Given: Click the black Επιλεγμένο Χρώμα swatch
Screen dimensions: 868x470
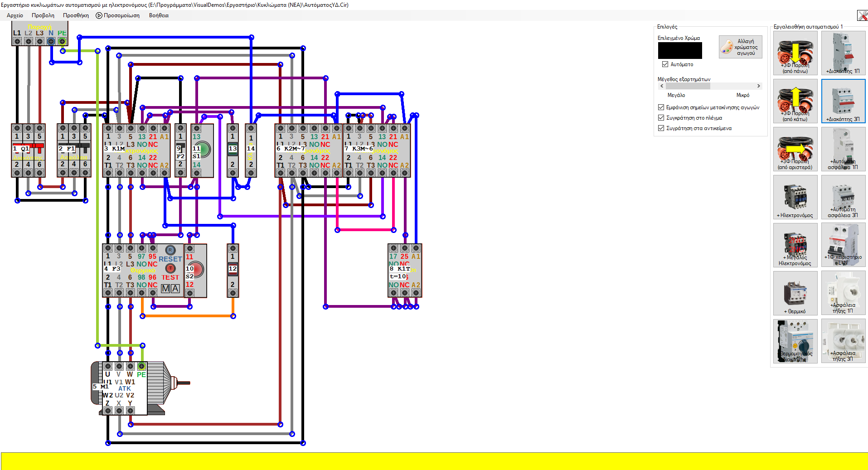Looking at the screenshot, I should point(679,50).
